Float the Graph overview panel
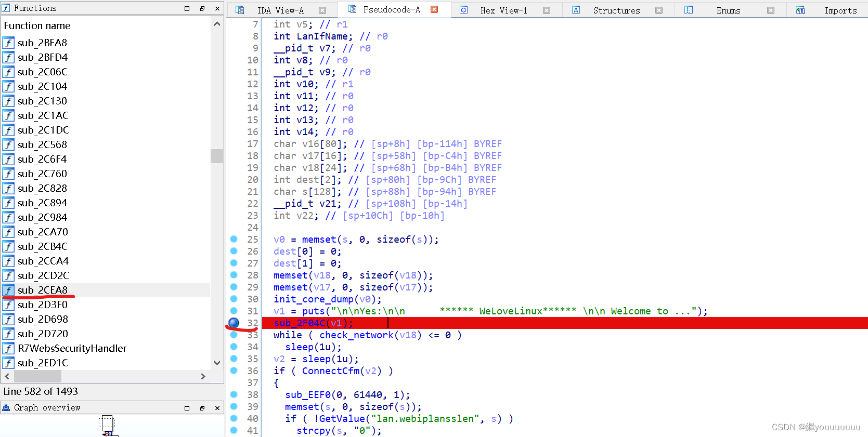 (x=202, y=408)
